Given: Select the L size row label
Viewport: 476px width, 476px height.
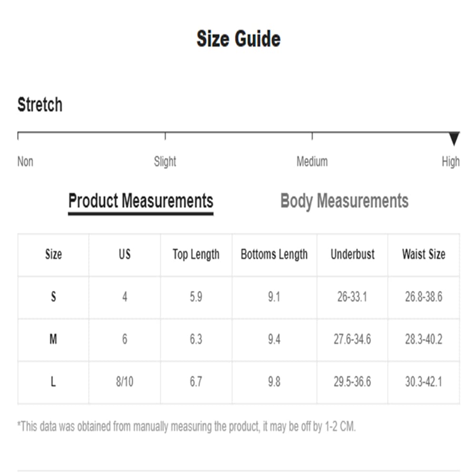Looking at the screenshot, I should coord(53,382).
